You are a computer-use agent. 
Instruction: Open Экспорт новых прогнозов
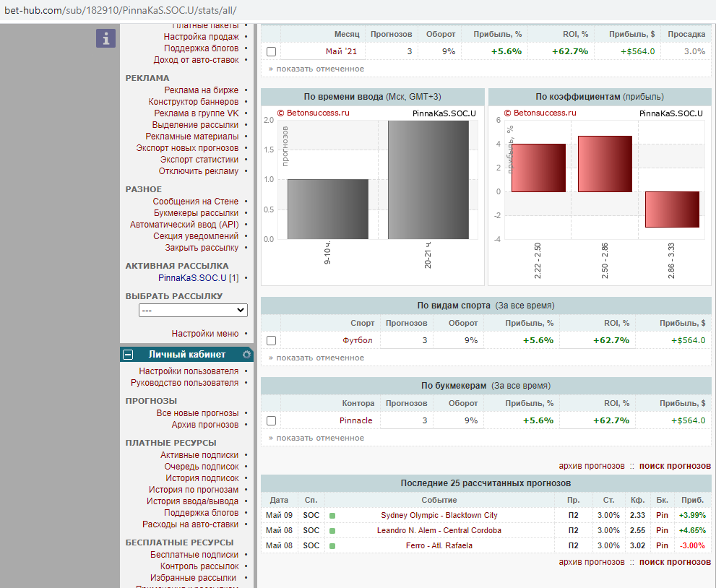click(x=187, y=148)
